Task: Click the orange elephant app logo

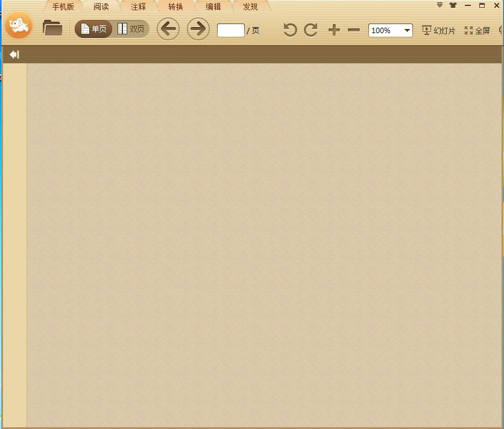Action: 19,26
